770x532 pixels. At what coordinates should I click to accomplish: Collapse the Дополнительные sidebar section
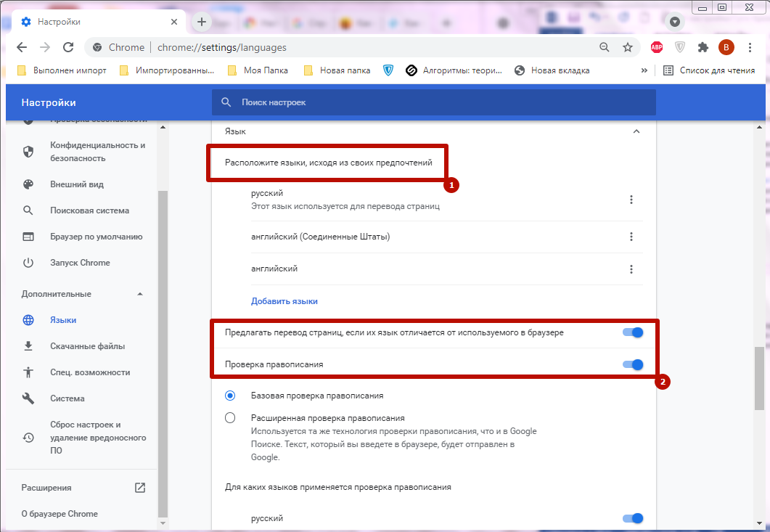pyautogui.click(x=140, y=294)
